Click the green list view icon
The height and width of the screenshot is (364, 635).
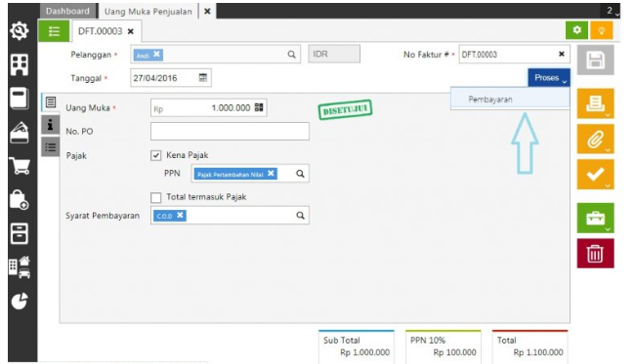point(54,30)
